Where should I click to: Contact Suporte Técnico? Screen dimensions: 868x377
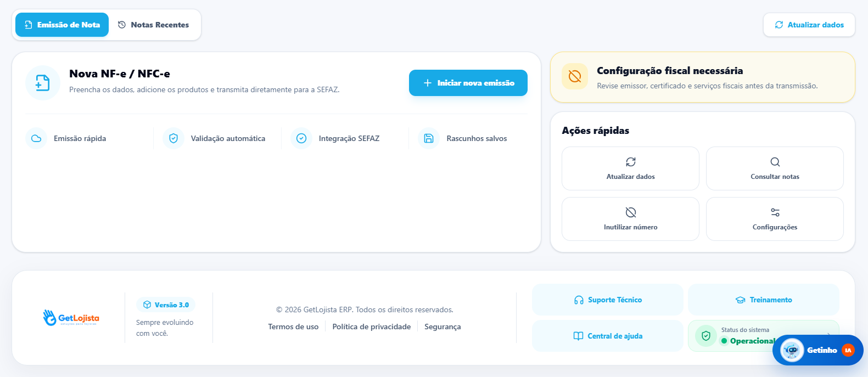coord(608,300)
